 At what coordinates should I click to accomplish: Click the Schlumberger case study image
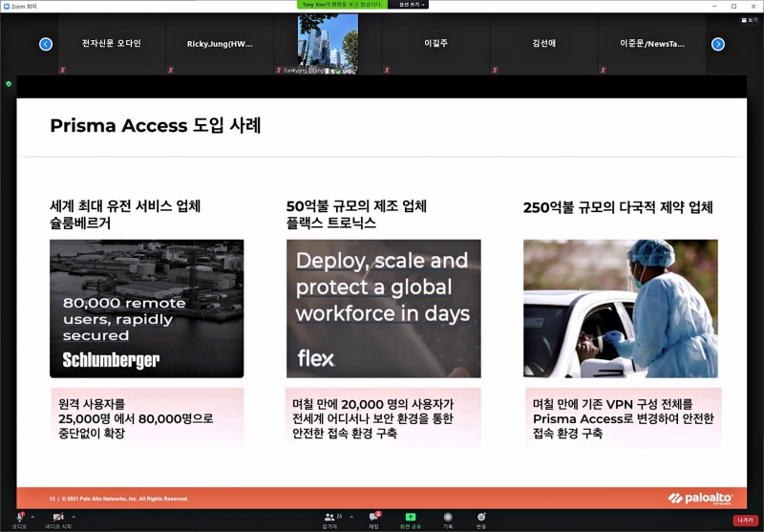pos(147,309)
